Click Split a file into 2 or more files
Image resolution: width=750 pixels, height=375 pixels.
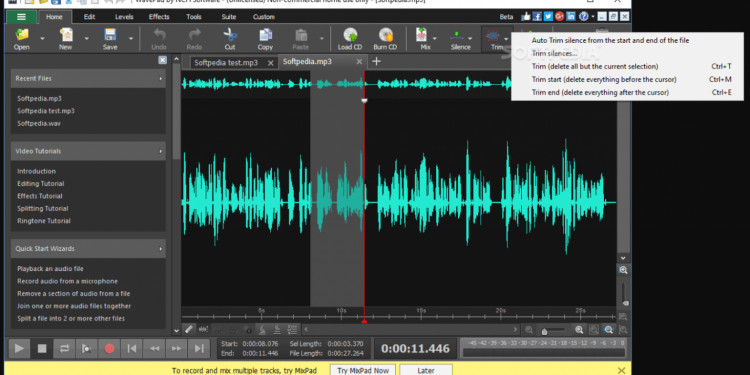point(71,319)
